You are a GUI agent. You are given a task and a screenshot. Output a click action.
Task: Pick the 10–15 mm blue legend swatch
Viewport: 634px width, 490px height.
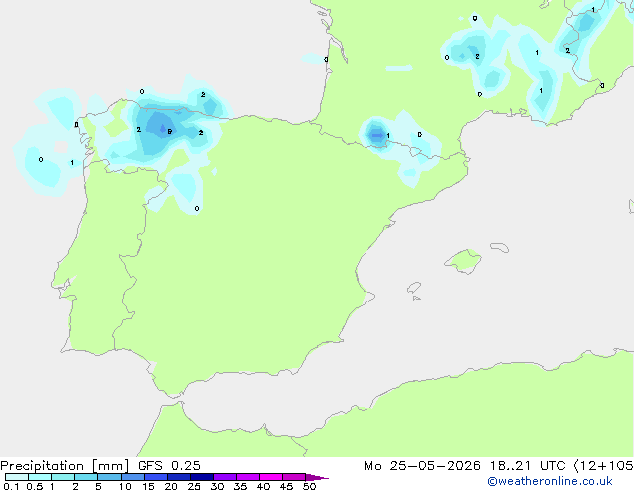point(133,477)
